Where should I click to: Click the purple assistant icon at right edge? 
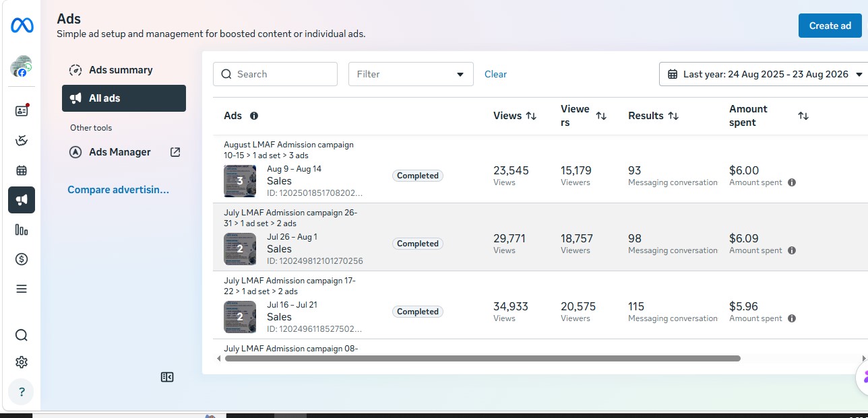862,377
